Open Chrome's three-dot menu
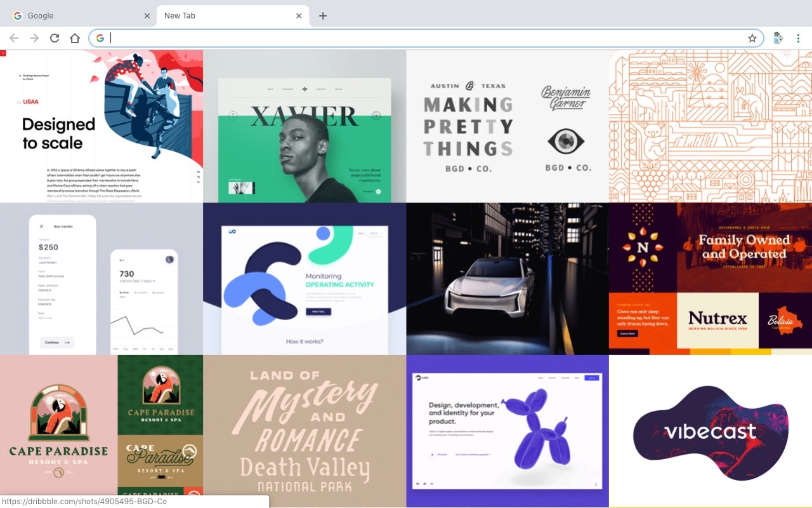This screenshot has height=508, width=812. (798, 38)
